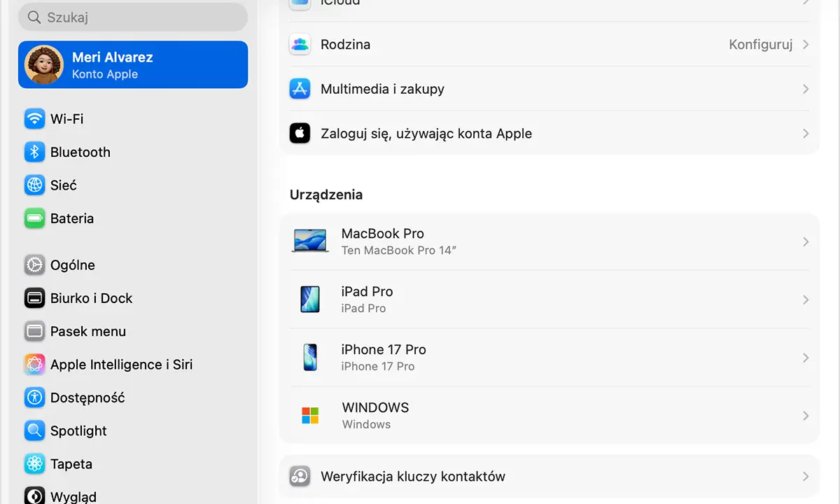Select the Biurko i Dock icon
Image resolution: width=840 pixels, height=504 pixels.
(x=34, y=298)
